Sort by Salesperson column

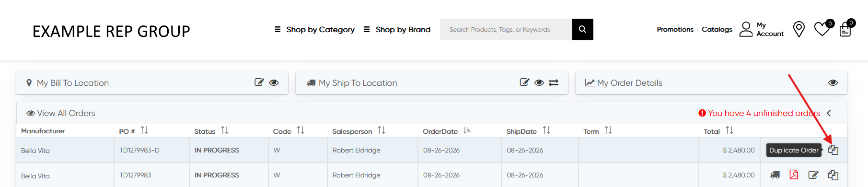pos(382,130)
